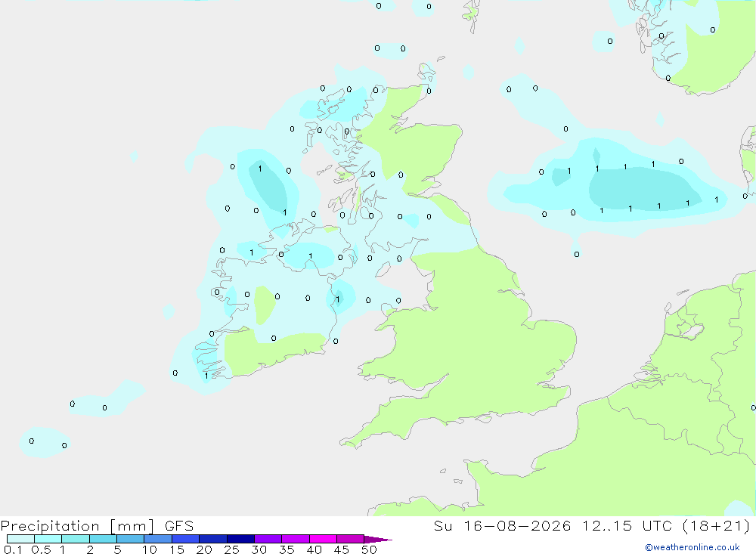Select legend value '45'

coord(342,549)
